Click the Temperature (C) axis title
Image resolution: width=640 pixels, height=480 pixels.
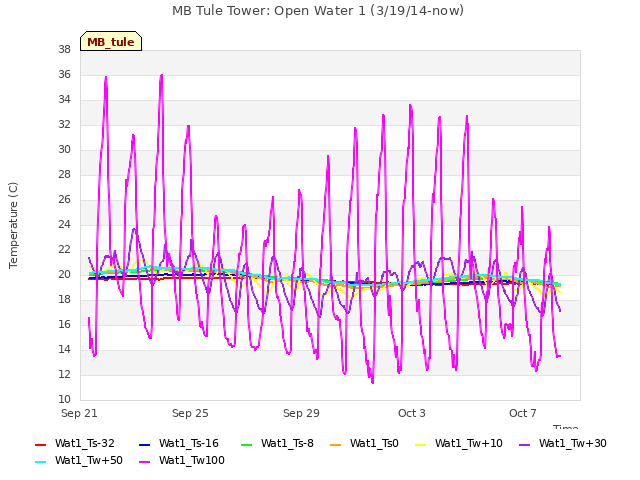coord(13,225)
